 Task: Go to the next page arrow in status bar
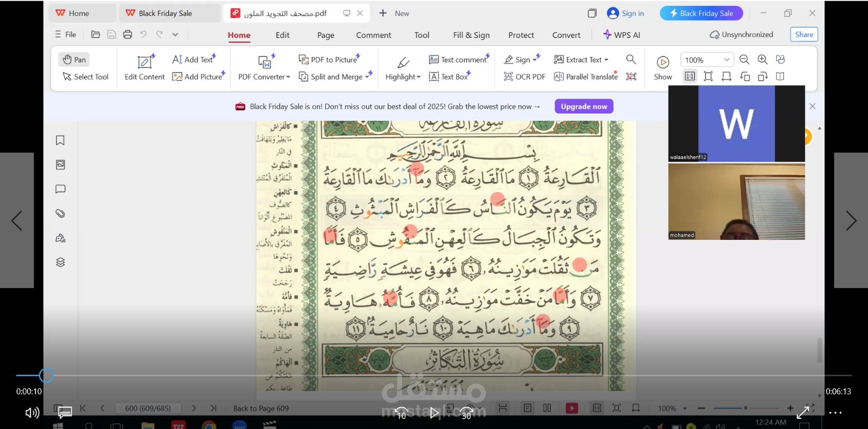point(194,408)
